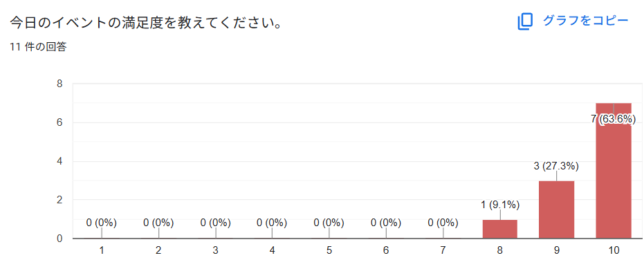Select the red bar for rating 9
The width and height of the screenshot is (644, 278).
pos(556,210)
